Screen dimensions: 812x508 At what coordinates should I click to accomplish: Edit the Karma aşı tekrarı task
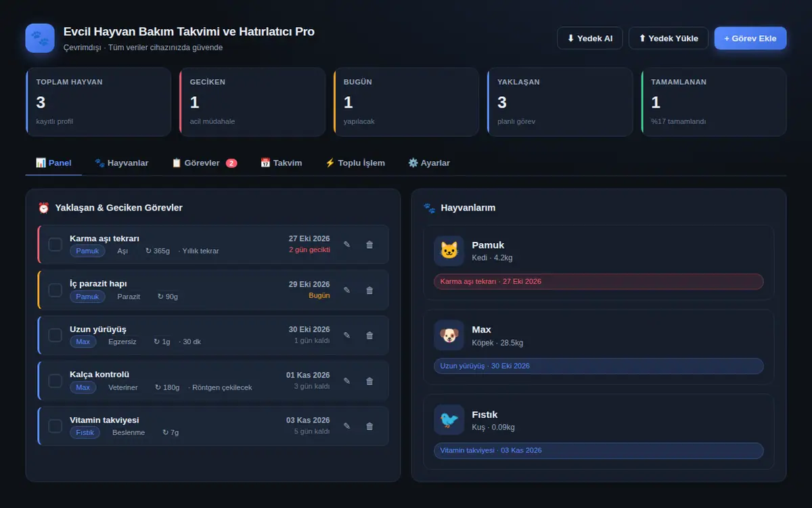click(x=347, y=245)
